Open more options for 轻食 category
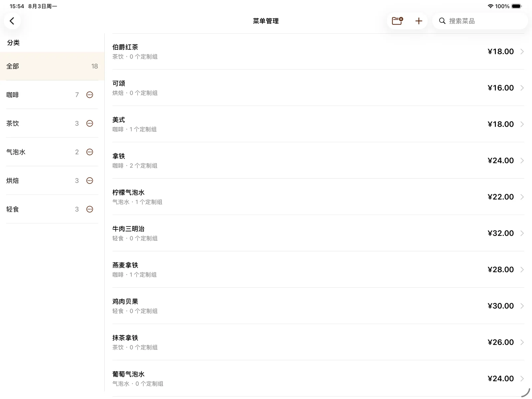This screenshot has width=532, height=399. pos(90,209)
